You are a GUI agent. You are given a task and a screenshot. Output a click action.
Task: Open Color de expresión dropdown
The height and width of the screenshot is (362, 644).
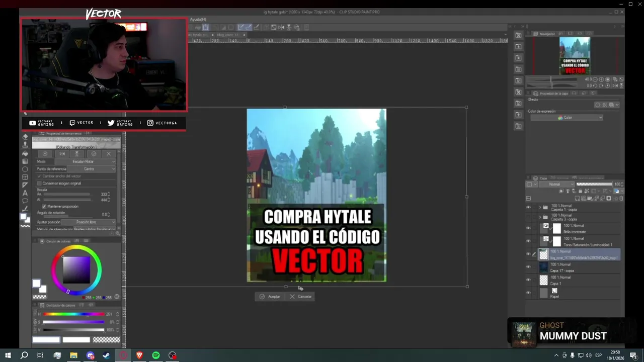point(567,118)
